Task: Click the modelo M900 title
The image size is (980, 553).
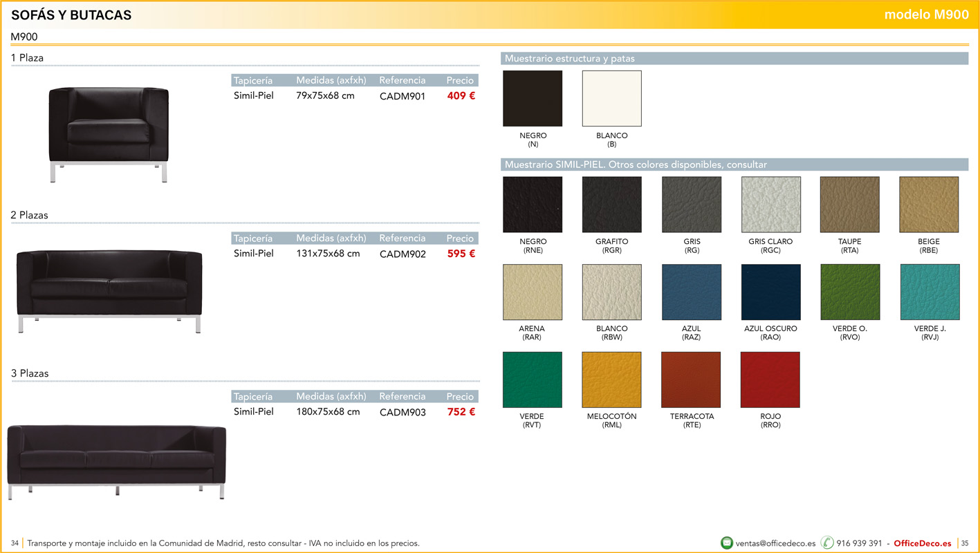Action: pos(927,15)
